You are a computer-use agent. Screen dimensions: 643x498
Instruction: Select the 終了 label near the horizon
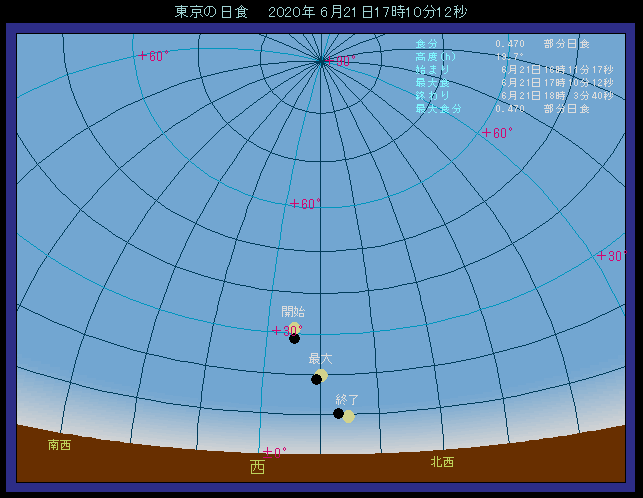point(347,399)
